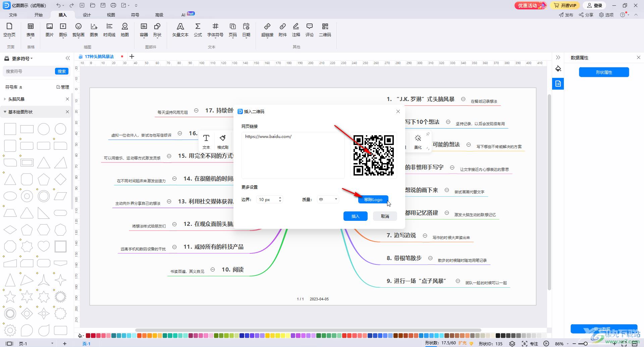The height and width of the screenshot is (347, 644).
Task: Insert a chart with 图表
Action: pyautogui.click(x=94, y=30)
